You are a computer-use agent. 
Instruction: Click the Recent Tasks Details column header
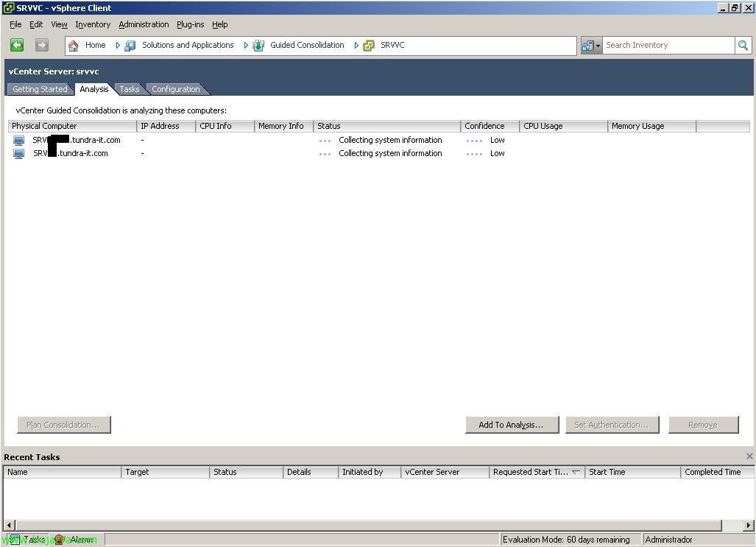point(310,472)
